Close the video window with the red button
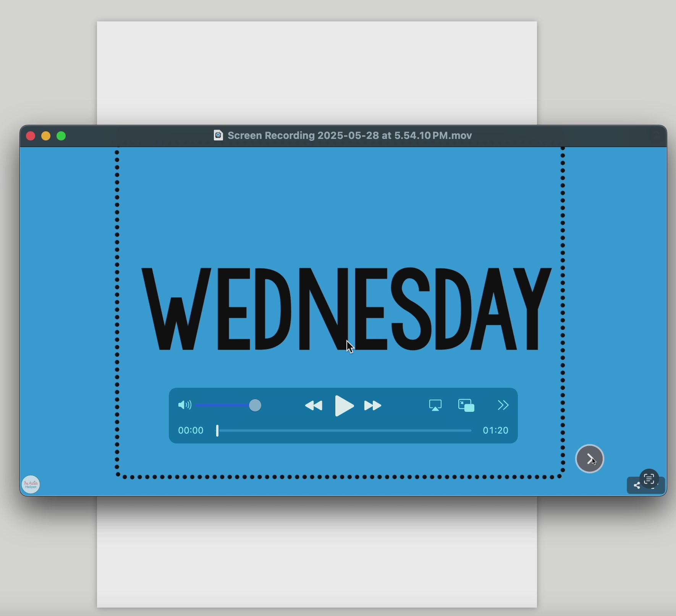The image size is (676, 616). point(31,136)
